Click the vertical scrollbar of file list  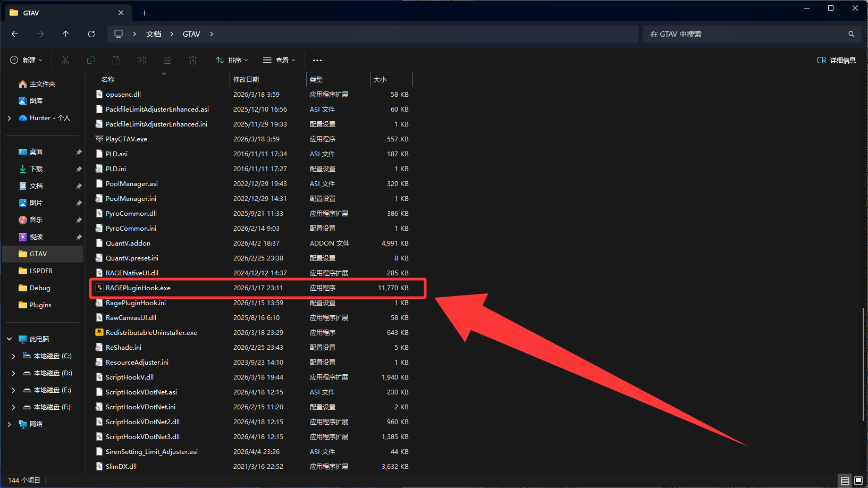click(863, 364)
